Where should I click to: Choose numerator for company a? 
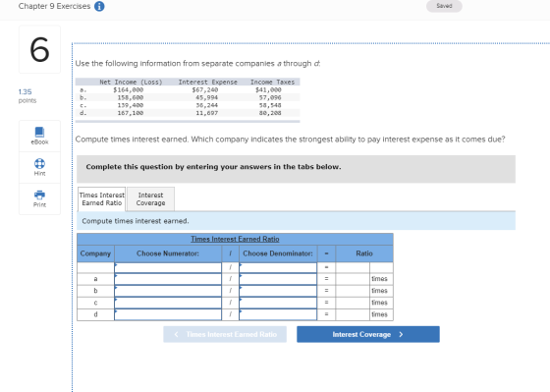pyautogui.click(x=168, y=279)
